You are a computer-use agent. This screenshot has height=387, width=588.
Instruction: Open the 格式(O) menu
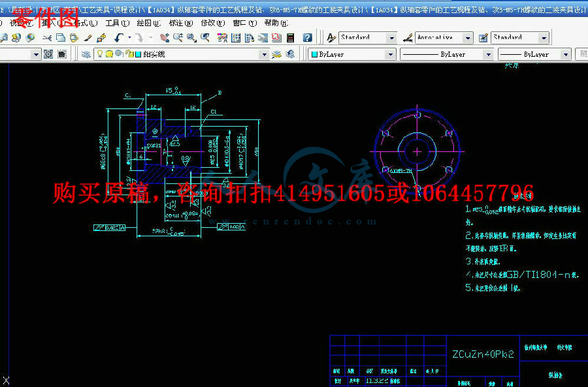tap(86, 23)
